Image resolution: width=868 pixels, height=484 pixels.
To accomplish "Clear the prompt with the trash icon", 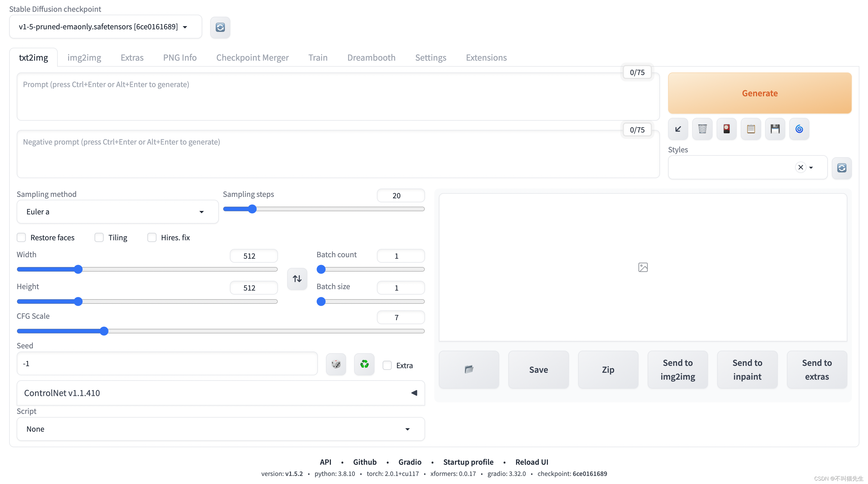I will pos(702,129).
